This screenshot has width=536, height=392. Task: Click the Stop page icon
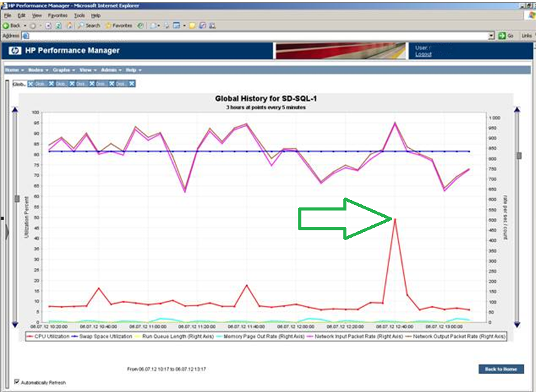(49, 26)
